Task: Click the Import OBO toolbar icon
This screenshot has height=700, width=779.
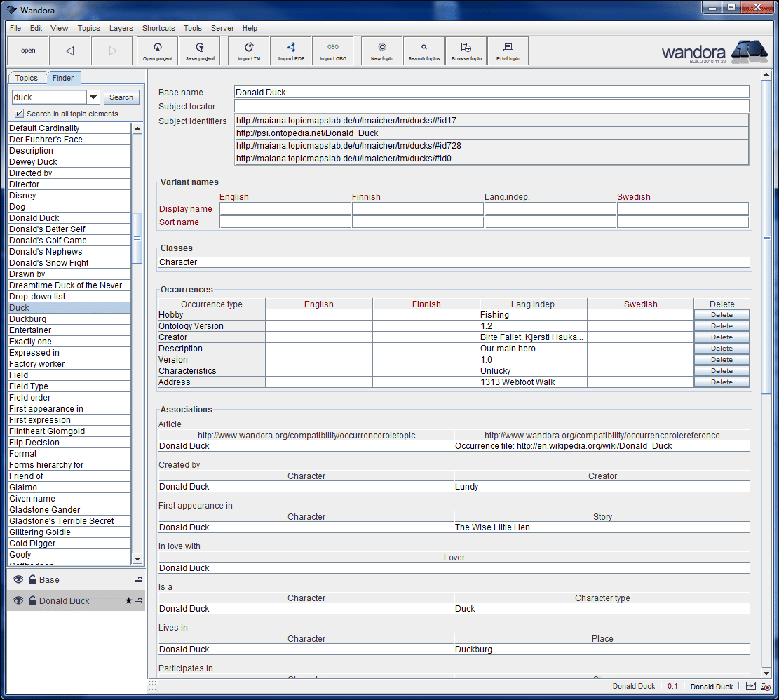Action: 333,51
